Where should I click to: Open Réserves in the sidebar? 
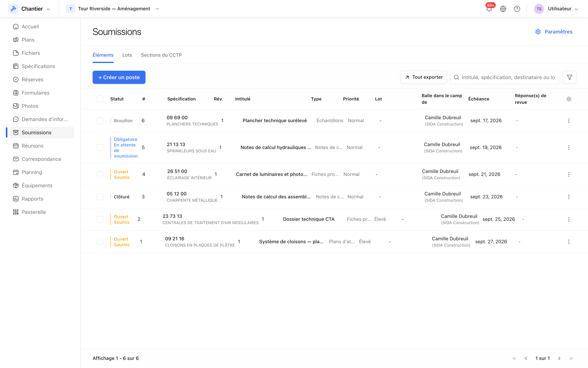(x=42, y=80)
